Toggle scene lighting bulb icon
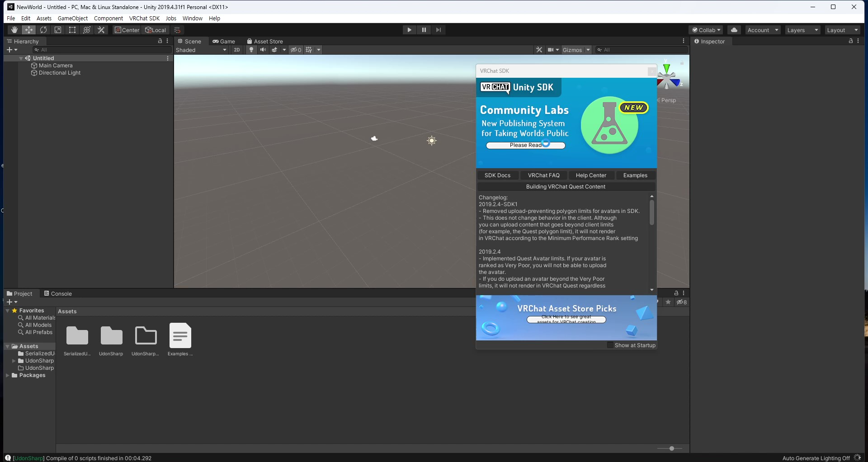The height and width of the screenshot is (462, 868). 251,50
